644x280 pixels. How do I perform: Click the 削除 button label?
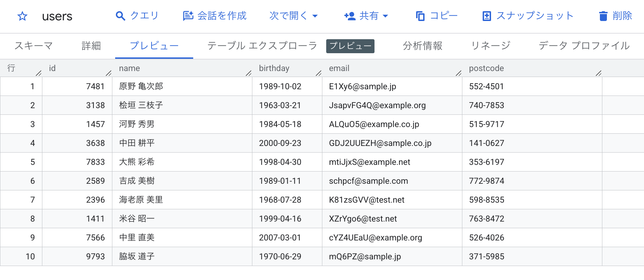[x=622, y=16]
